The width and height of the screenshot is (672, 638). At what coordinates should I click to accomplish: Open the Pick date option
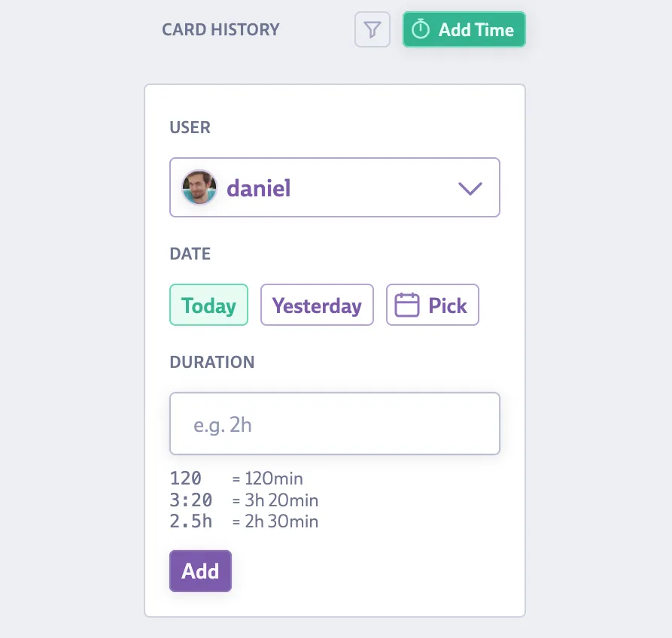pyautogui.click(x=433, y=305)
